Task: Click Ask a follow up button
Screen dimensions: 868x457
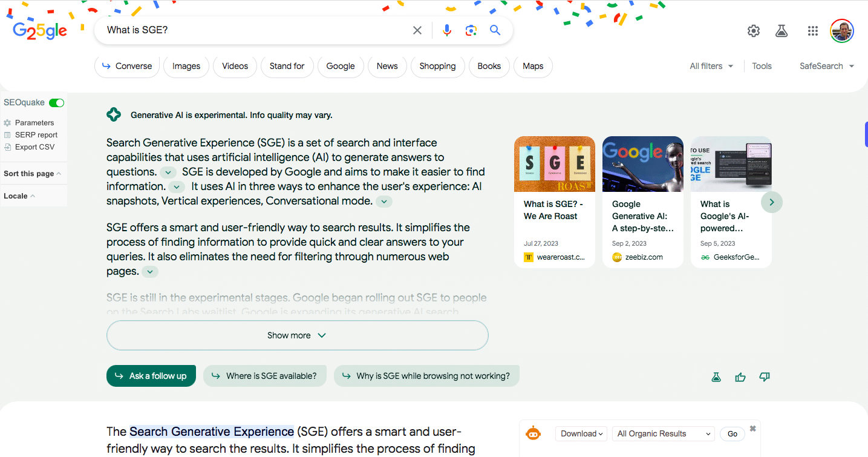Action: click(151, 376)
